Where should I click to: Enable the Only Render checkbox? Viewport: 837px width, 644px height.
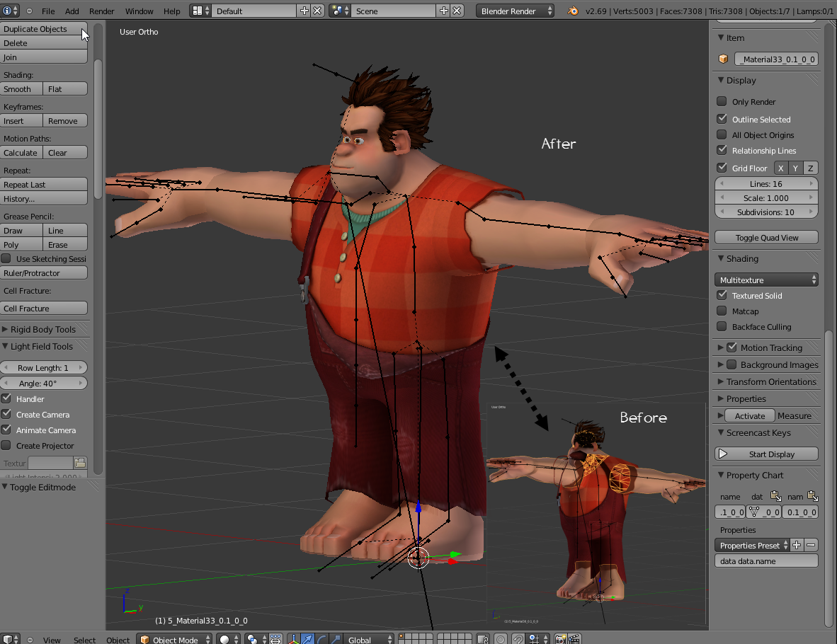click(722, 101)
